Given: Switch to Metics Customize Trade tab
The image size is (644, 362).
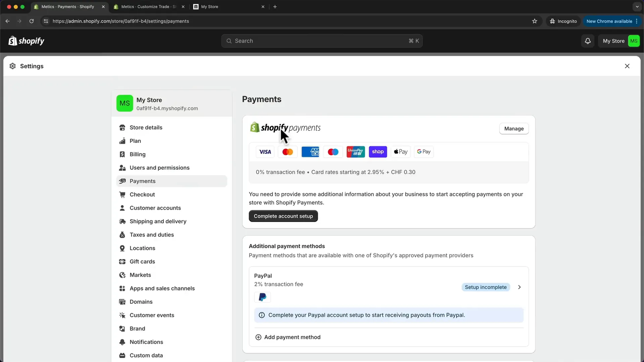Looking at the screenshot, I should 149,7.
